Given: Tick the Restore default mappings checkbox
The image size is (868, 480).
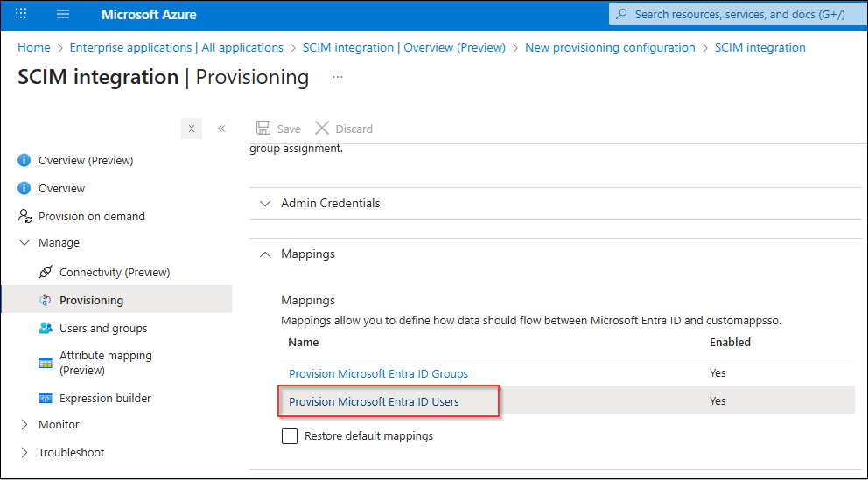Looking at the screenshot, I should coord(290,436).
